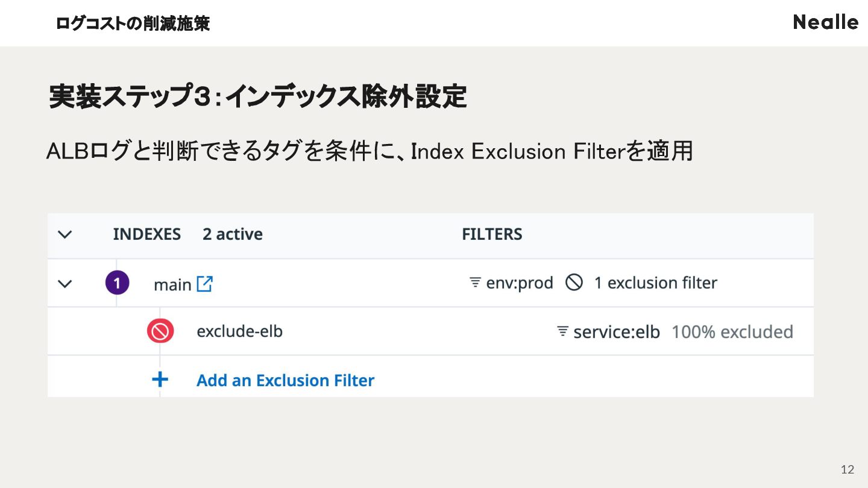
Task: Click the env:prod filter query
Action: tap(520, 283)
